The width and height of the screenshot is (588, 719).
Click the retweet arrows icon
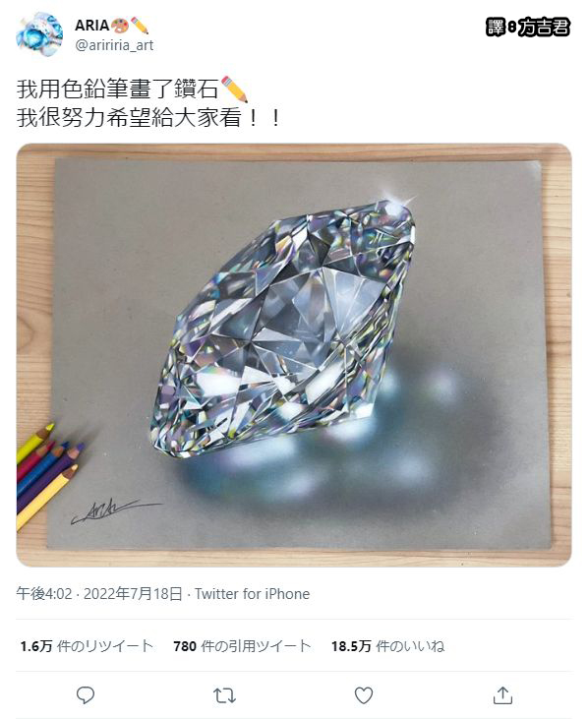(224, 695)
